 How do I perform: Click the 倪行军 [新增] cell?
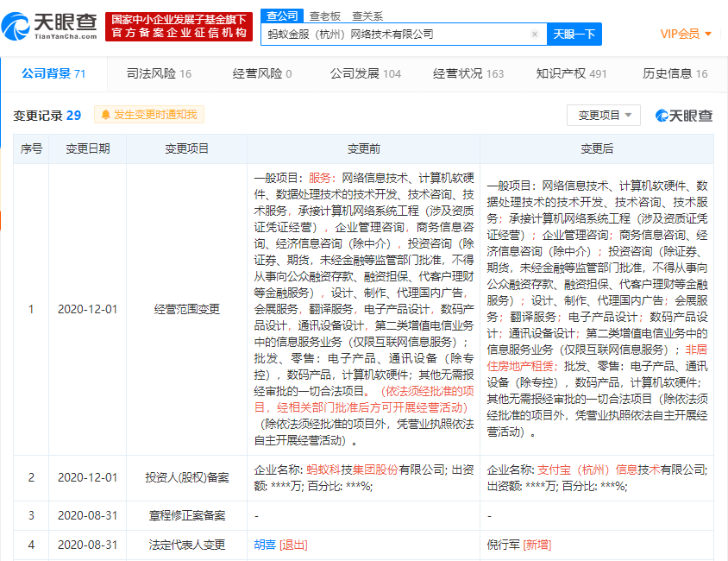(597, 545)
